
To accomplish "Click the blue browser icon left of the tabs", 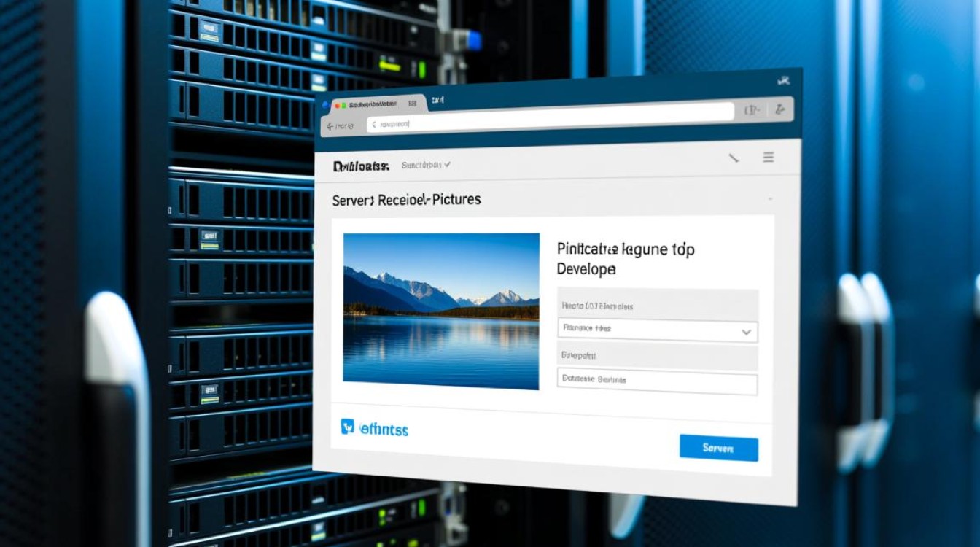I will pyautogui.click(x=325, y=106).
